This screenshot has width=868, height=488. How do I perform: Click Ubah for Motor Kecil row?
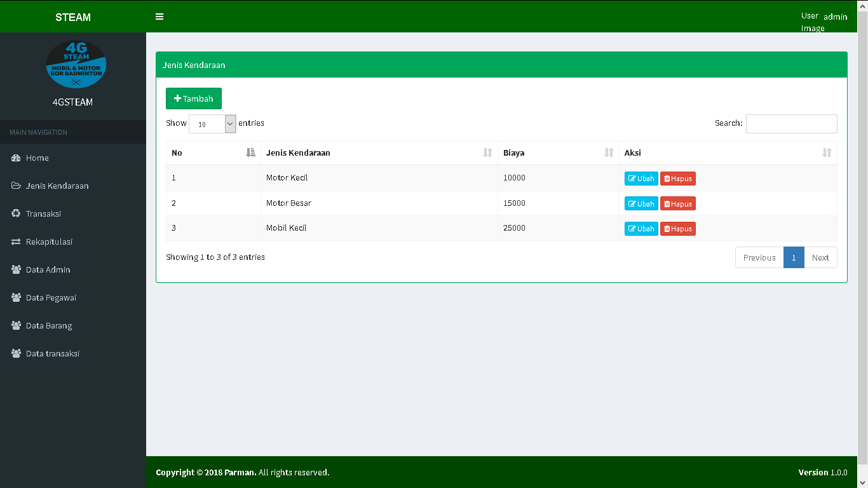(641, 179)
